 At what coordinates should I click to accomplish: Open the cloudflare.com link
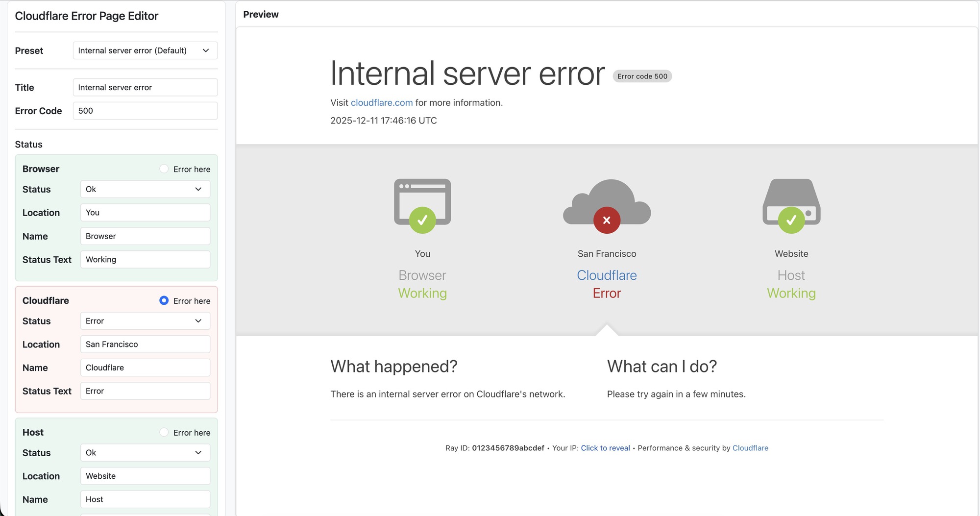pos(381,102)
